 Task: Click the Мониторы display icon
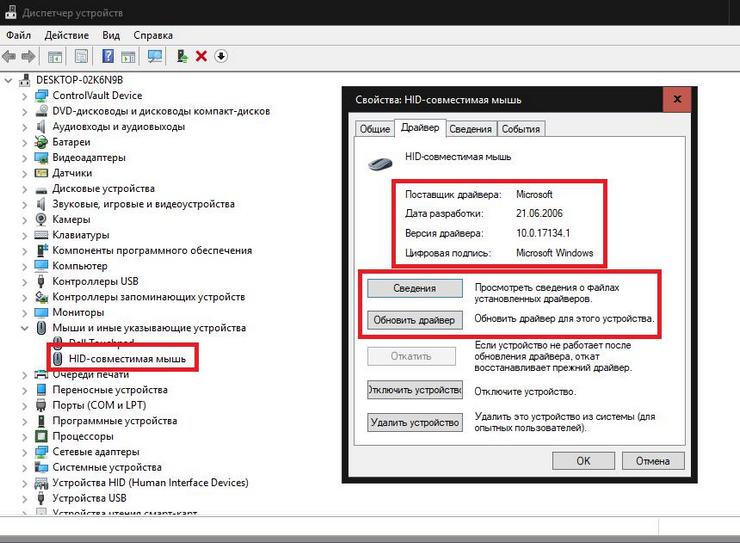[x=42, y=312]
